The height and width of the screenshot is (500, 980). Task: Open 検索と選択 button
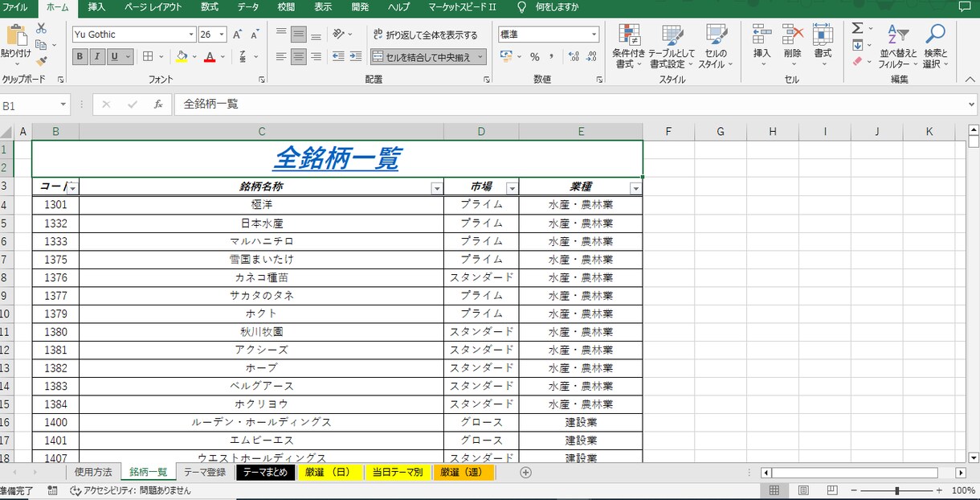point(935,46)
